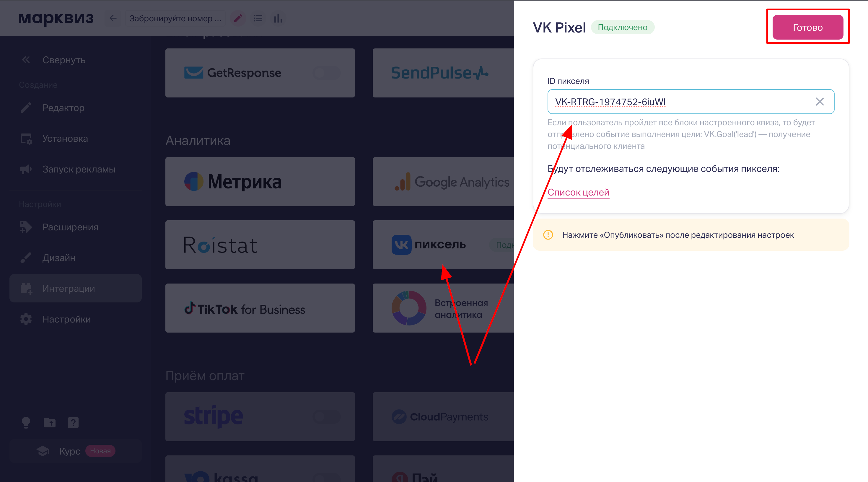Open the Метрика analytics card
868x482 pixels.
[x=260, y=182]
